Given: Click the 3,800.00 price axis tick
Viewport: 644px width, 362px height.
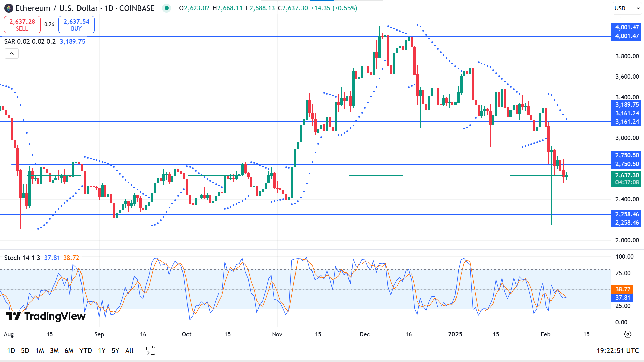Looking at the screenshot, I should [627, 56].
